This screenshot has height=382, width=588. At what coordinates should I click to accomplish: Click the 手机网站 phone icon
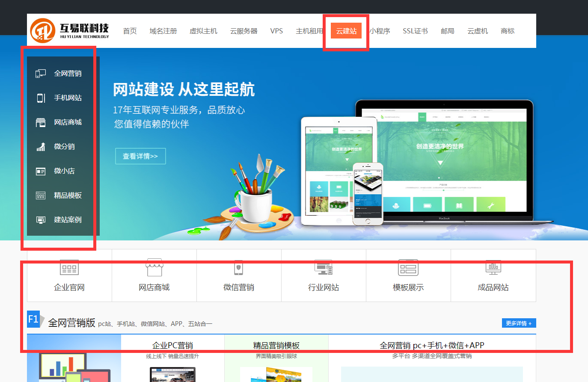click(41, 98)
